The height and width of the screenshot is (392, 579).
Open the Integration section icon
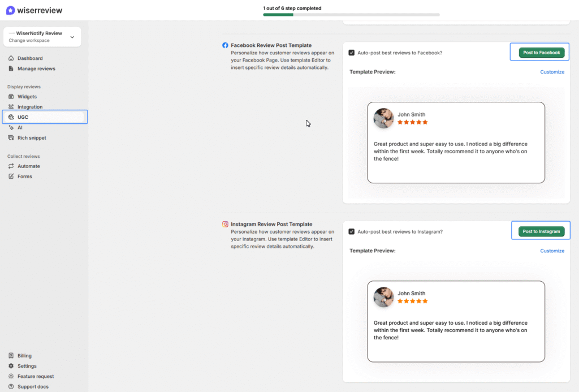coord(11,106)
